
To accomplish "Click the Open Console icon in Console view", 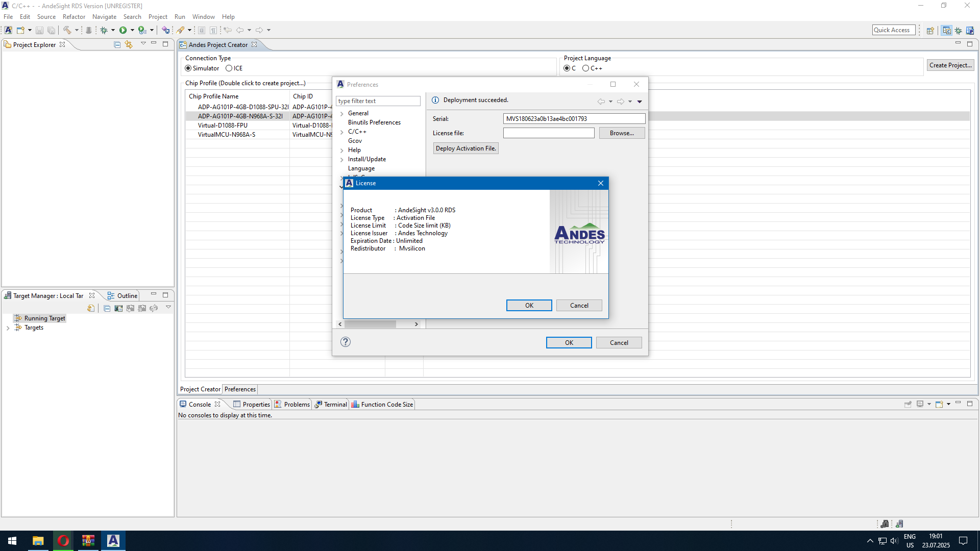I will 939,404.
